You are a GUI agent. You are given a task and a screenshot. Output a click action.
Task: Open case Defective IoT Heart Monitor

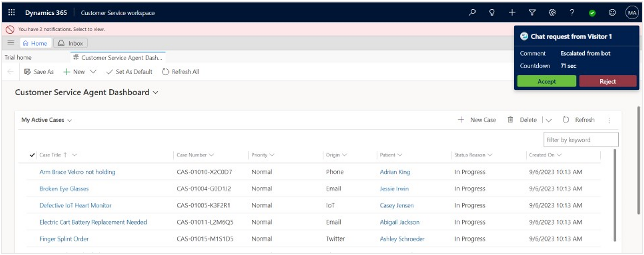(x=75, y=205)
